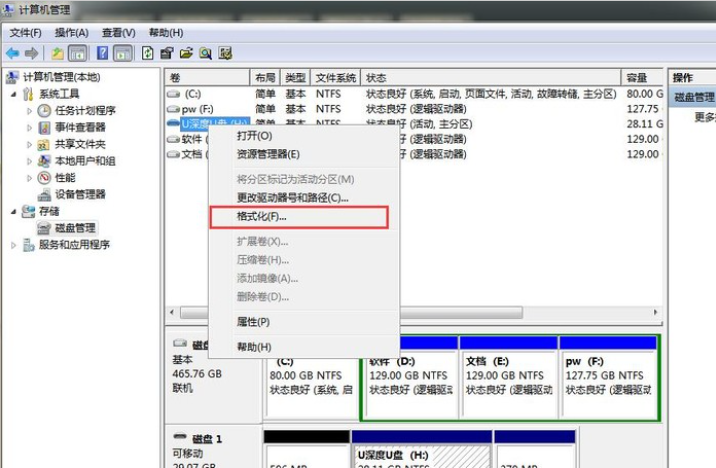Select 本地用户和组 icon in tree

coord(44,161)
